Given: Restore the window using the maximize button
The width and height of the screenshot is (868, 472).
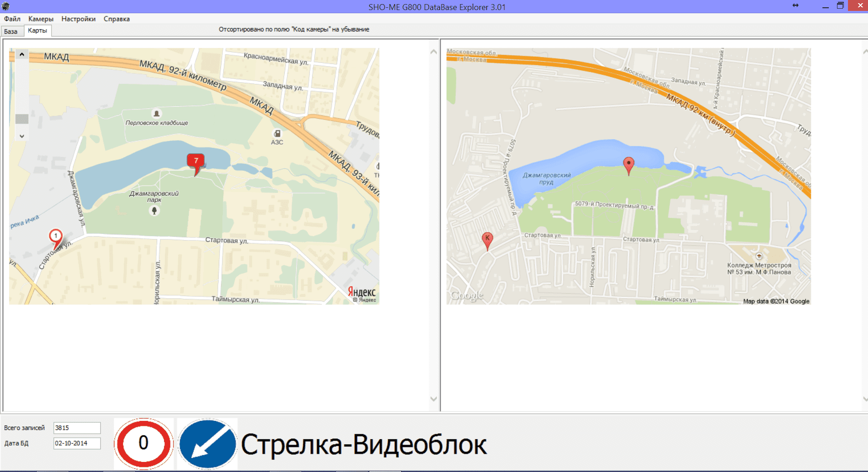Looking at the screenshot, I should pos(840,6).
